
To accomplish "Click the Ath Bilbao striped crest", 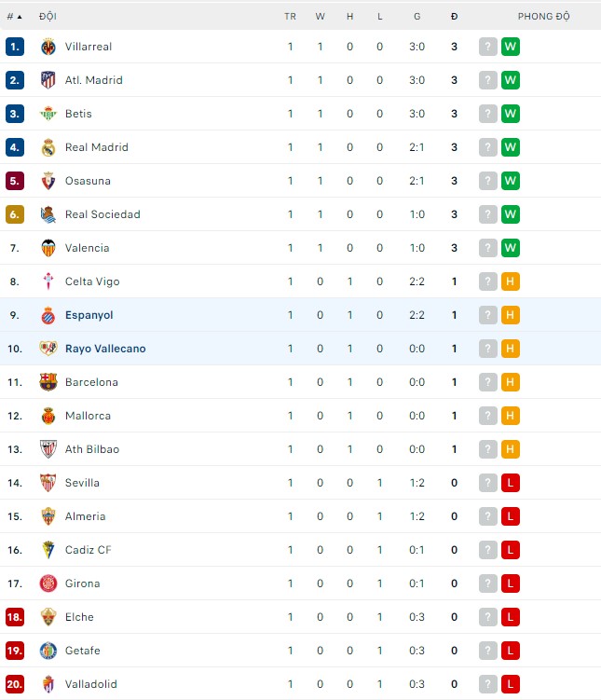I will [x=48, y=449].
